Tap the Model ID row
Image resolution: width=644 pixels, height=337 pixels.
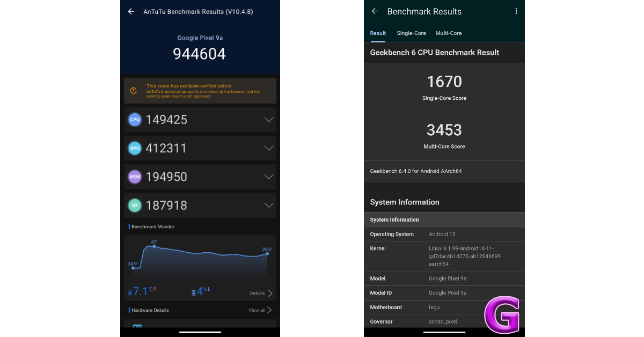(x=444, y=293)
